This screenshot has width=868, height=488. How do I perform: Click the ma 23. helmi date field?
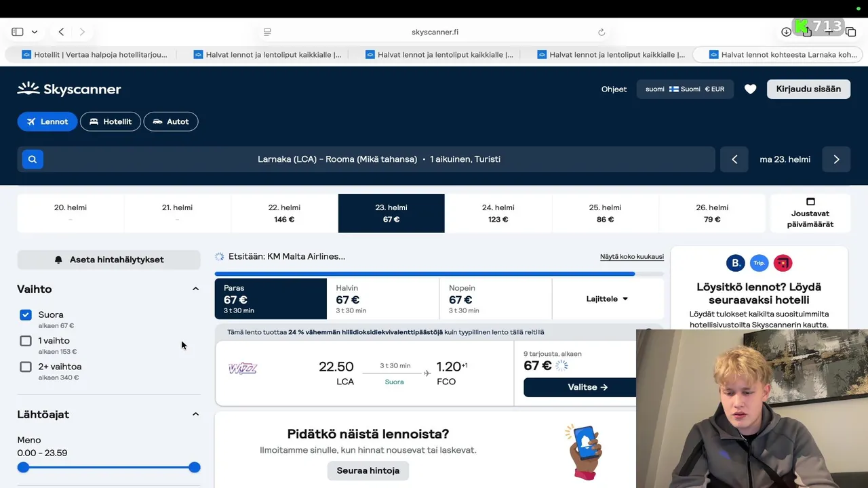coord(785,159)
